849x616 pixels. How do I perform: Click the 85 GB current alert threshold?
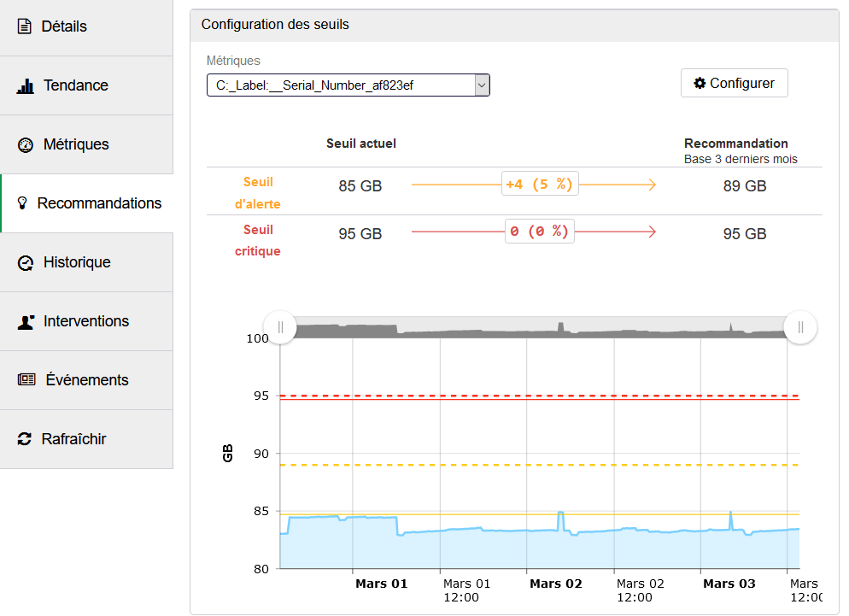pyautogui.click(x=360, y=186)
